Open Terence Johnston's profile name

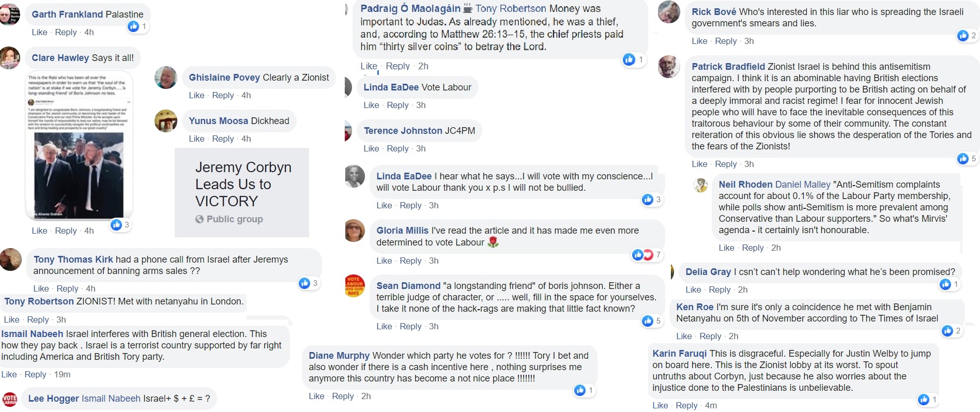[403, 131]
